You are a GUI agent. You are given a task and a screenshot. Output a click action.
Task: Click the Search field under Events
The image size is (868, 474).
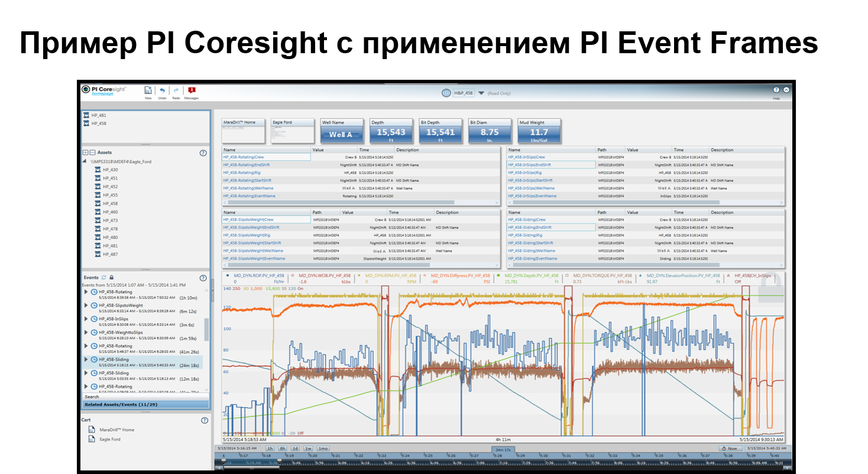pyautogui.click(x=145, y=397)
